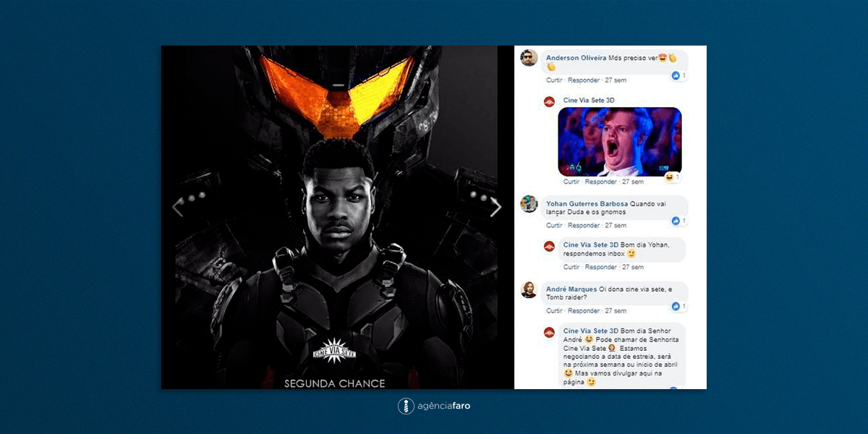Image resolution: width=868 pixels, height=434 pixels.
Task: Click the agência faro logo icon
Action: (x=406, y=406)
